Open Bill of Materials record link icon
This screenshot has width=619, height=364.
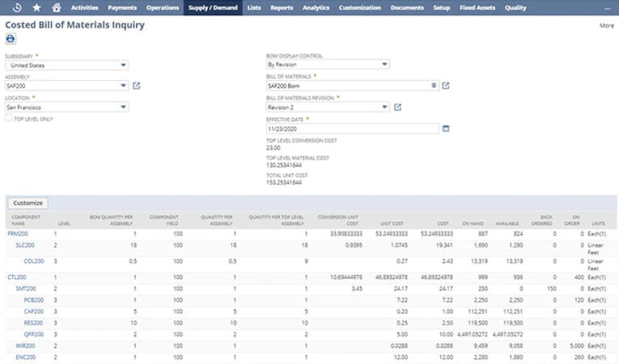[x=446, y=86]
